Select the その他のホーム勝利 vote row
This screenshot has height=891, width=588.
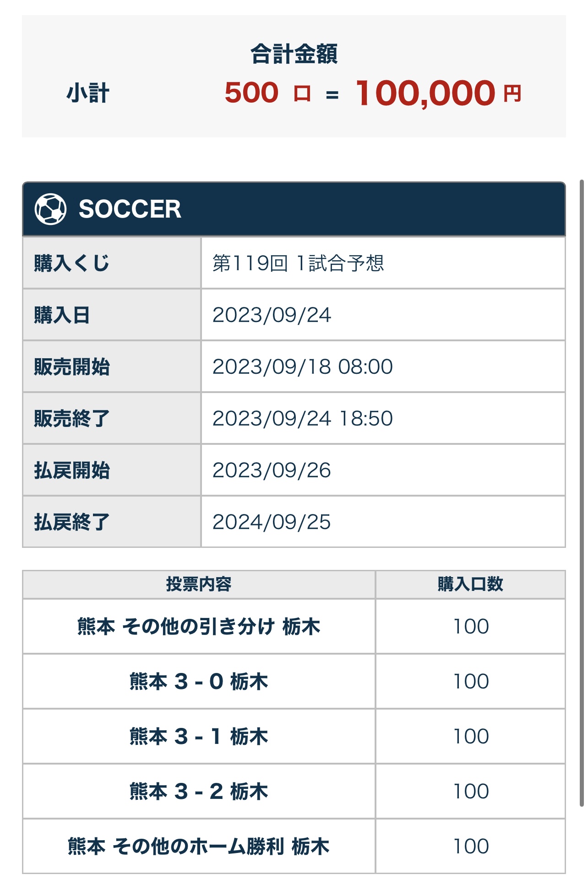point(294,846)
